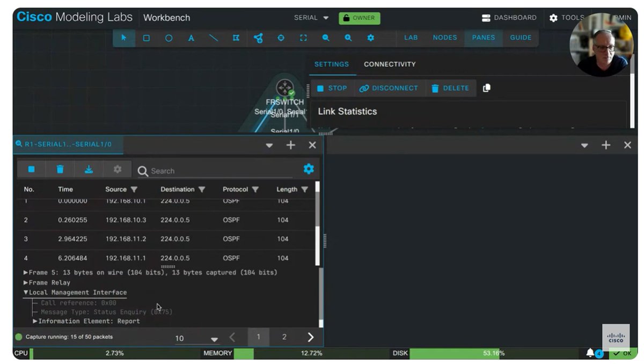
Task: Click the notification bell icon
Action: point(590,353)
